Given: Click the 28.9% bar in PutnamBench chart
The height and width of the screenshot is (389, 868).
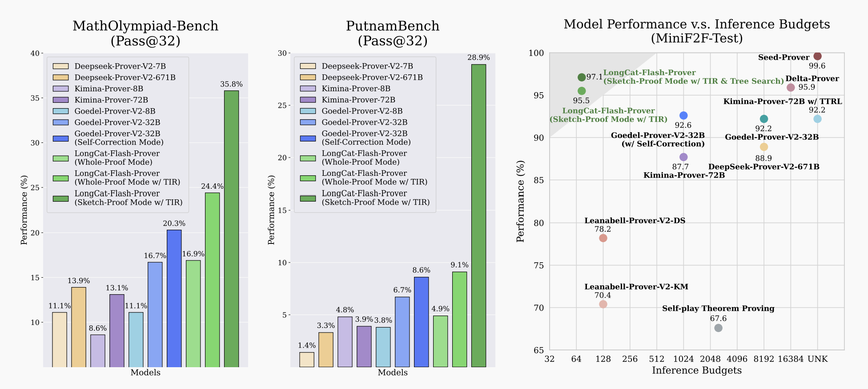Looking at the screenshot, I should pos(478,215).
